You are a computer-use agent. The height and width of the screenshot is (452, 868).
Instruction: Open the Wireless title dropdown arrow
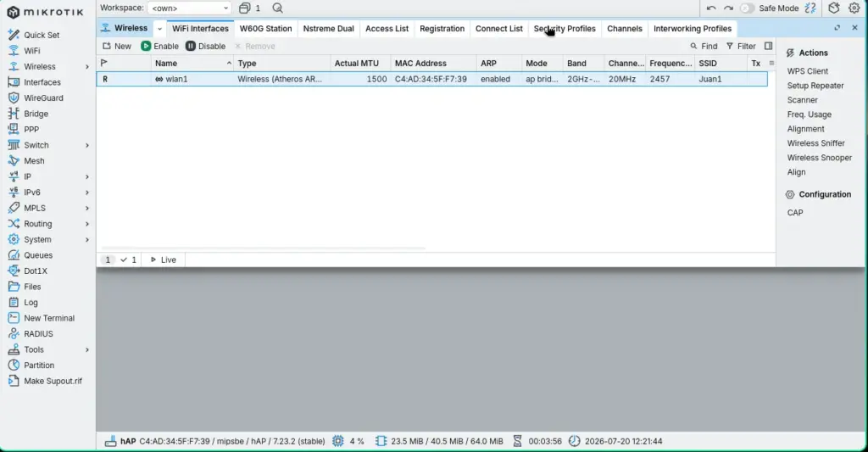(x=159, y=29)
